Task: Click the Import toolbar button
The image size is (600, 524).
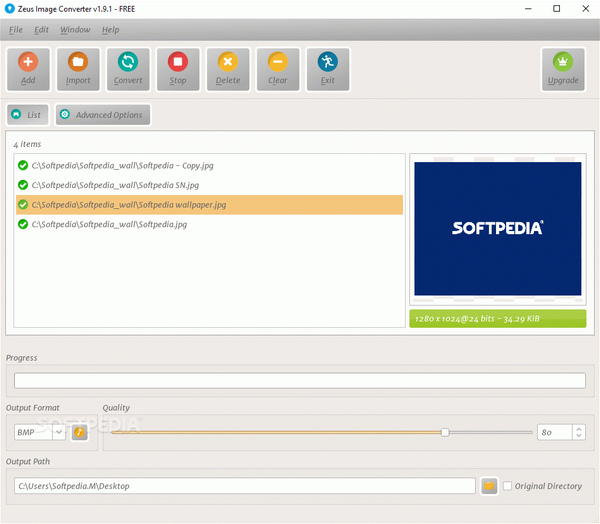Action: tap(78, 69)
